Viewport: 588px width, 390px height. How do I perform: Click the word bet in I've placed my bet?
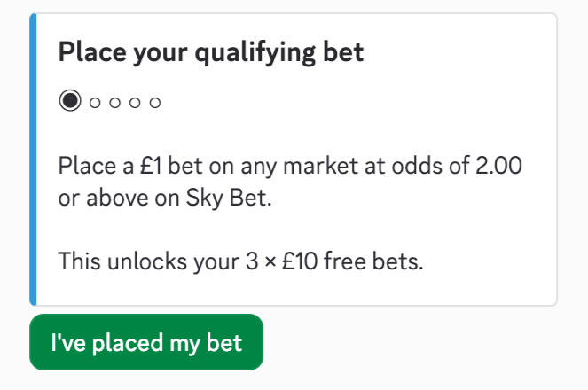224,343
